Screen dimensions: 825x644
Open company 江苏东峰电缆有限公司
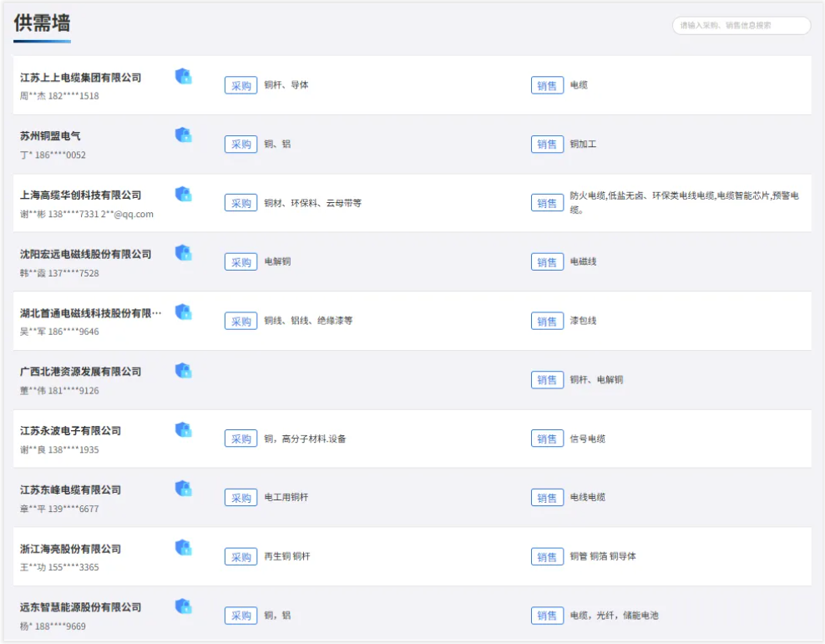pos(70,489)
